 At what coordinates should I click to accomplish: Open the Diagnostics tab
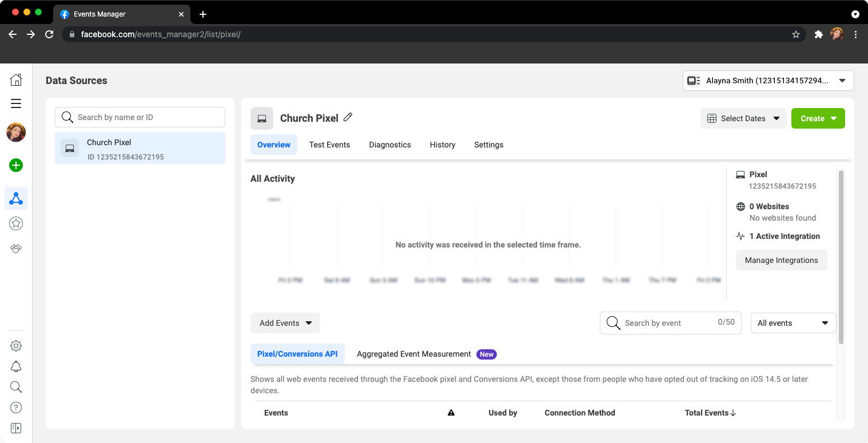(390, 145)
